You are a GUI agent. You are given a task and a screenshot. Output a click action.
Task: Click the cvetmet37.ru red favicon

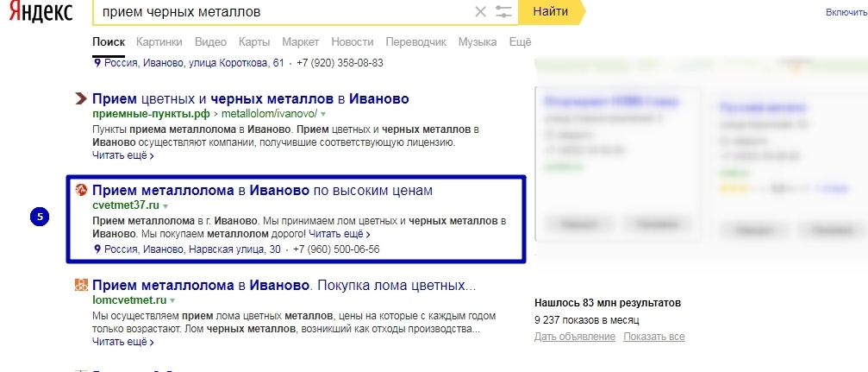[x=81, y=191]
